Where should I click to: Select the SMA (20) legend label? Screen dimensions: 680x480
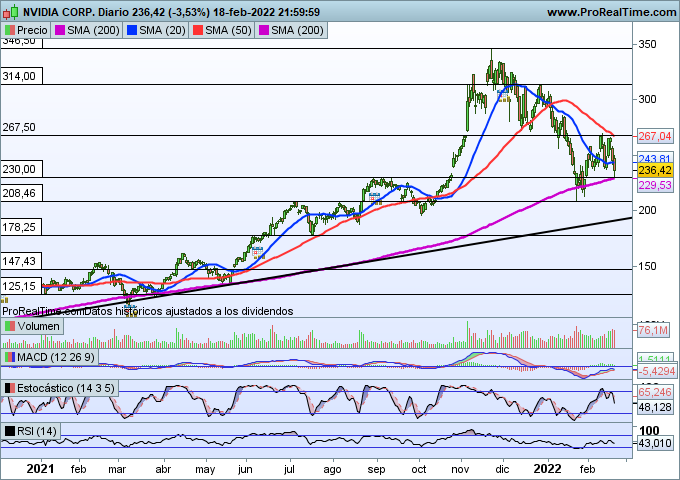162,30
